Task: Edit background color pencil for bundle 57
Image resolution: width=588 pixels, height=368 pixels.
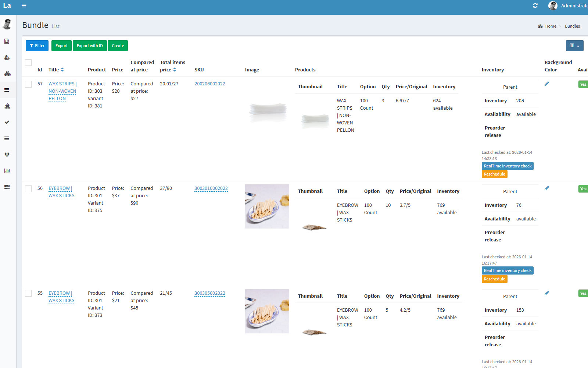Action: click(x=547, y=84)
